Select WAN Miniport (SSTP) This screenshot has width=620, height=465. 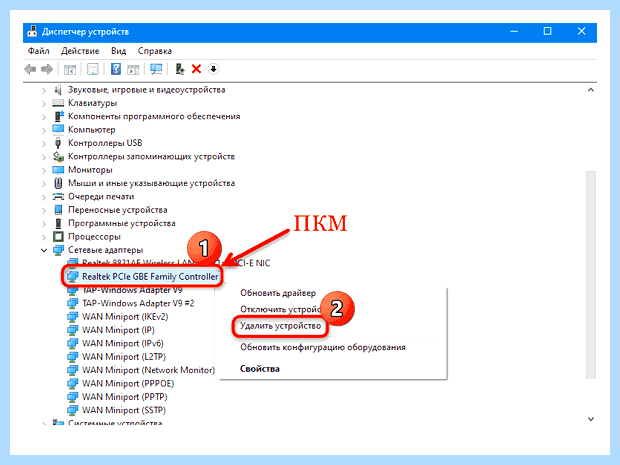coord(124,410)
